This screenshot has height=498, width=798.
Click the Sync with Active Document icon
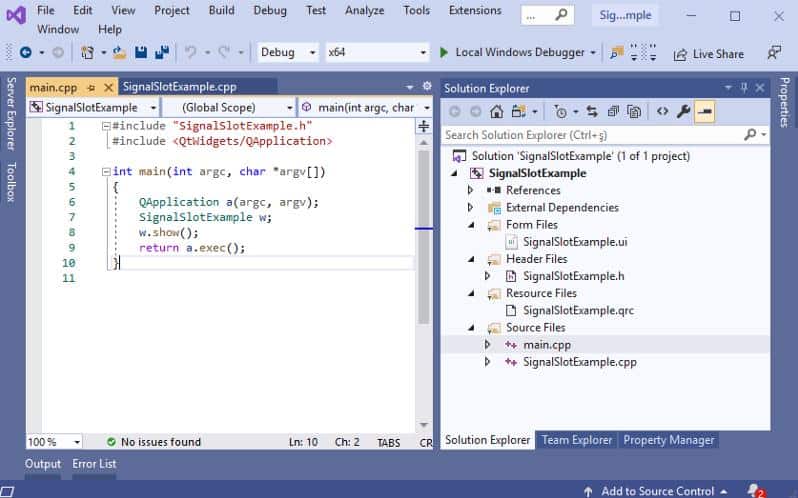coord(592,111)
